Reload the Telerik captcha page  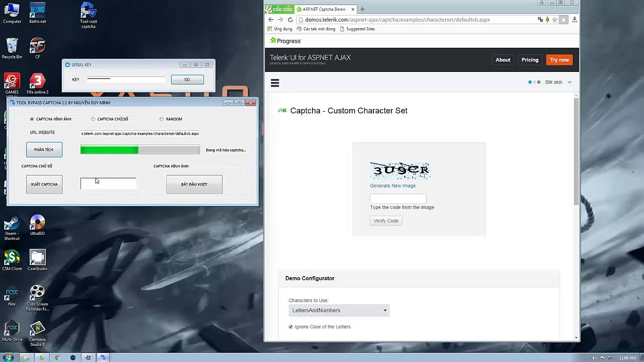click(x=290, y=20)
